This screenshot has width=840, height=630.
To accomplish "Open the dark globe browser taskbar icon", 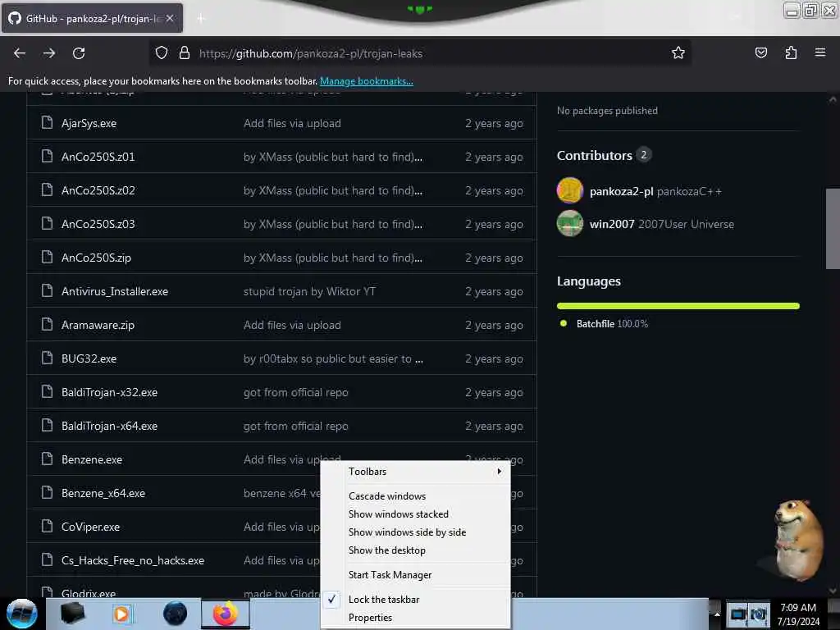I will pos(175,614).
